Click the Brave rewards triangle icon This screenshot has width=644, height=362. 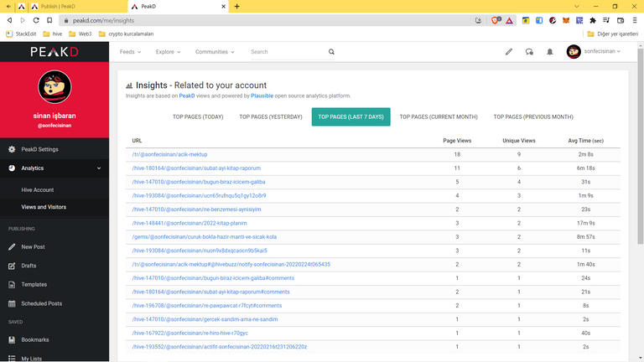click(509, 20)
